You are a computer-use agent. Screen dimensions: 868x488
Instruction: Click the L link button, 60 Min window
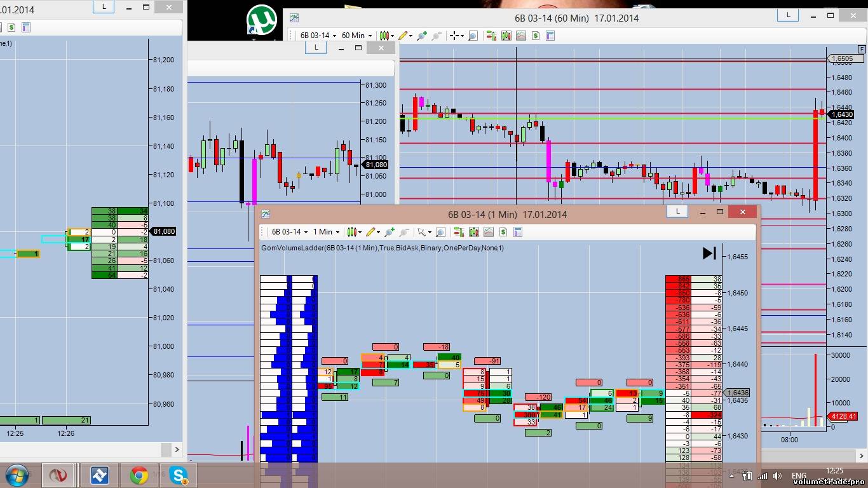click(x=788, y=15)
